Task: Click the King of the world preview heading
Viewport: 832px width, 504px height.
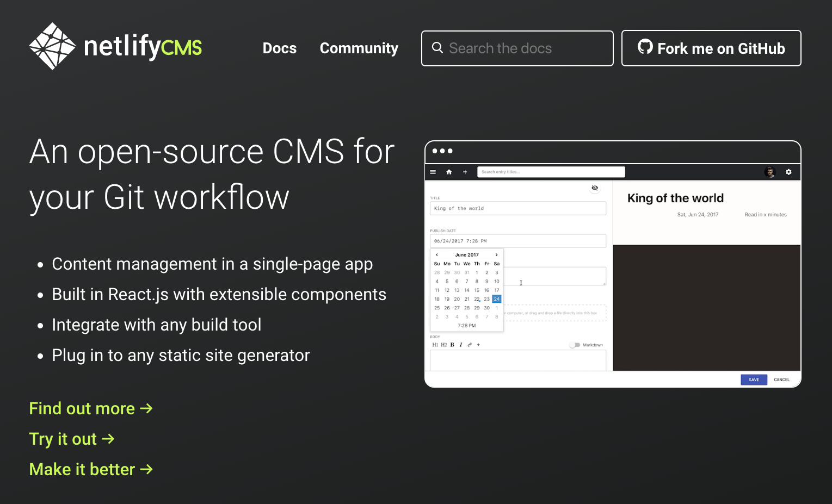Action: (675, 198)
